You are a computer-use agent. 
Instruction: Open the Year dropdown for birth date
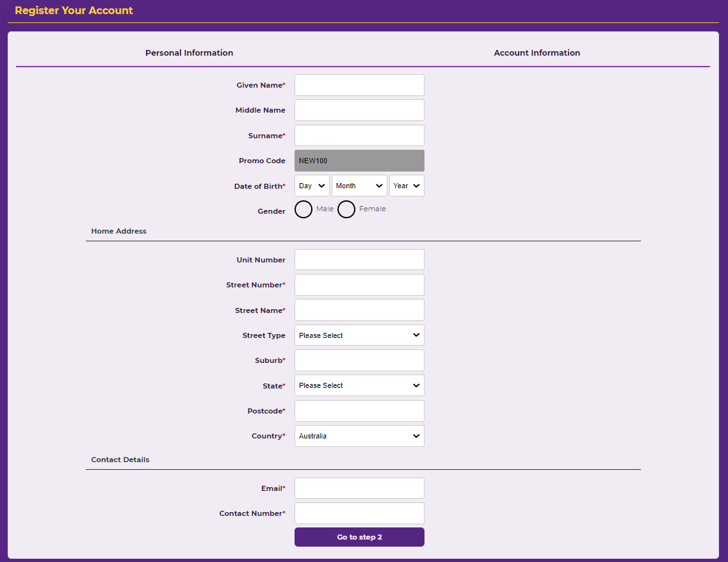tap(407, 186)
